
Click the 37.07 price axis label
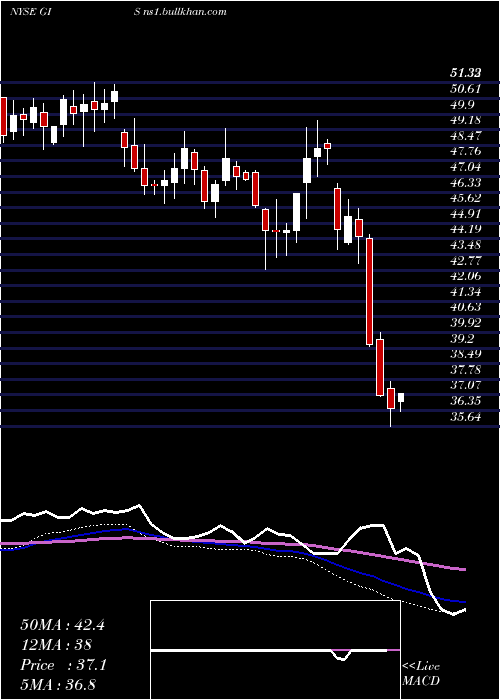click(x=465, y=385)
